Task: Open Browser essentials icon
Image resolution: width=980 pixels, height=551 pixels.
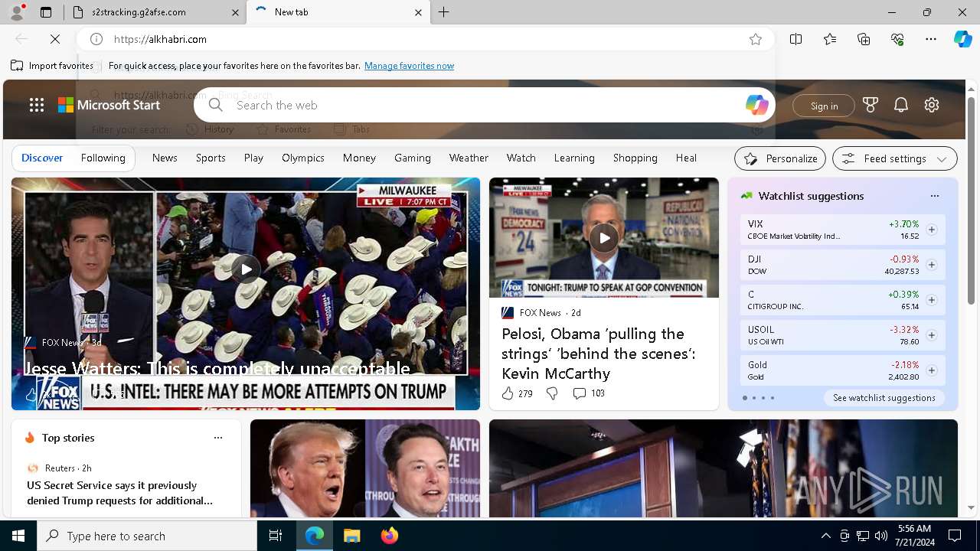Action: pyautogui.click(x=897, y=39)
